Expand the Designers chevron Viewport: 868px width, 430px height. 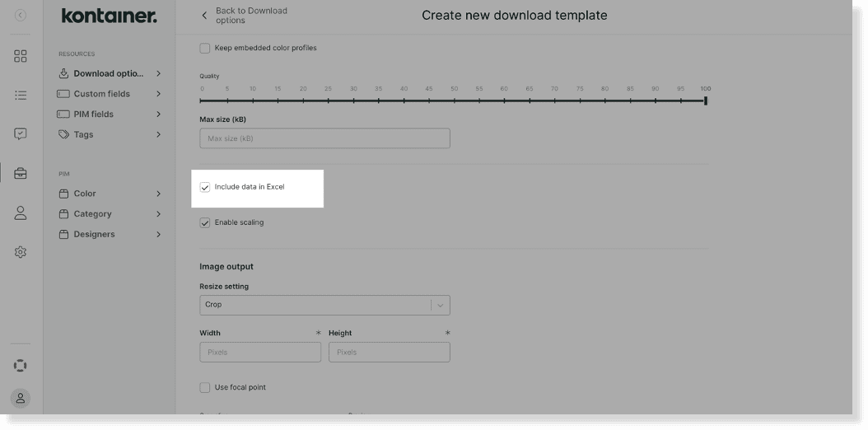(158, 234)
